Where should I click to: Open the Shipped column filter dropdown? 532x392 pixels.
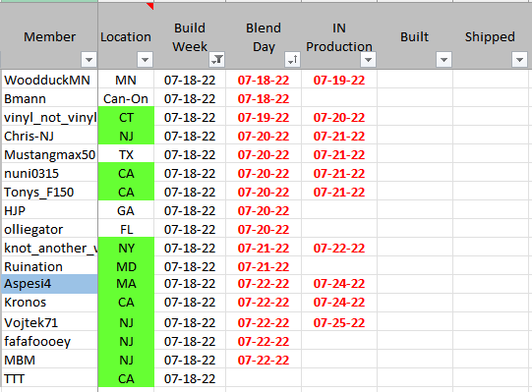[519, 60]
